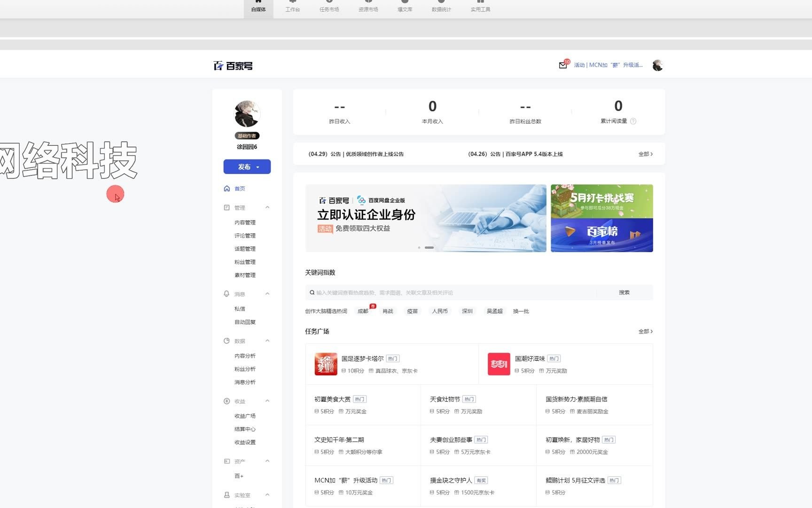The image size is (812, 508).
Task: Select the 成都 hot keyword
Action: point(363,311)
